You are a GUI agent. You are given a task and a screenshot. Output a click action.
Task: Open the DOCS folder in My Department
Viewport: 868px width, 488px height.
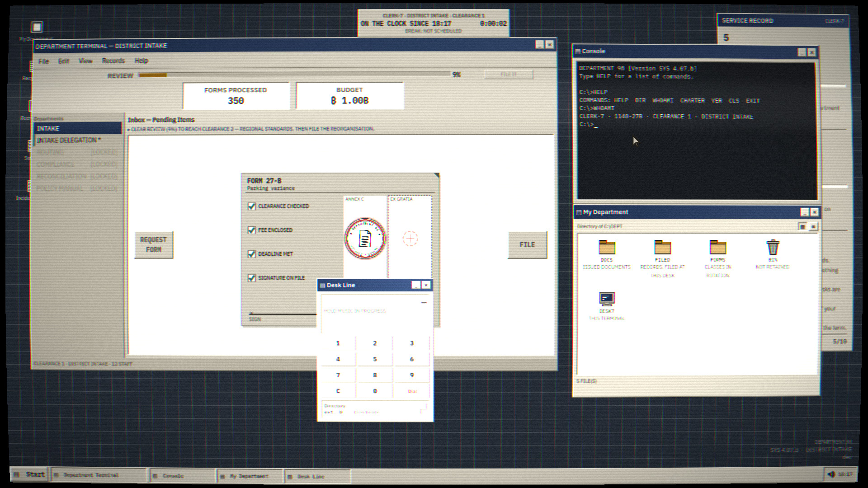pyautogui.click(x=607, y=248)
